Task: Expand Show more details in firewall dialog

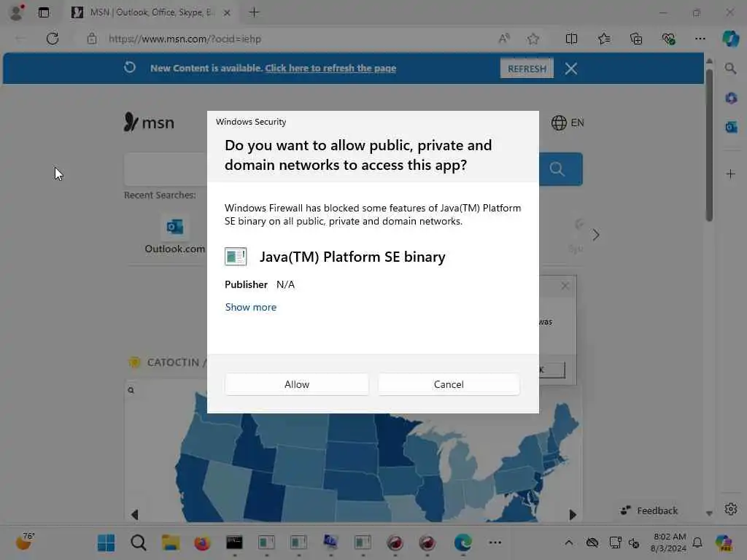Action: 251,307
